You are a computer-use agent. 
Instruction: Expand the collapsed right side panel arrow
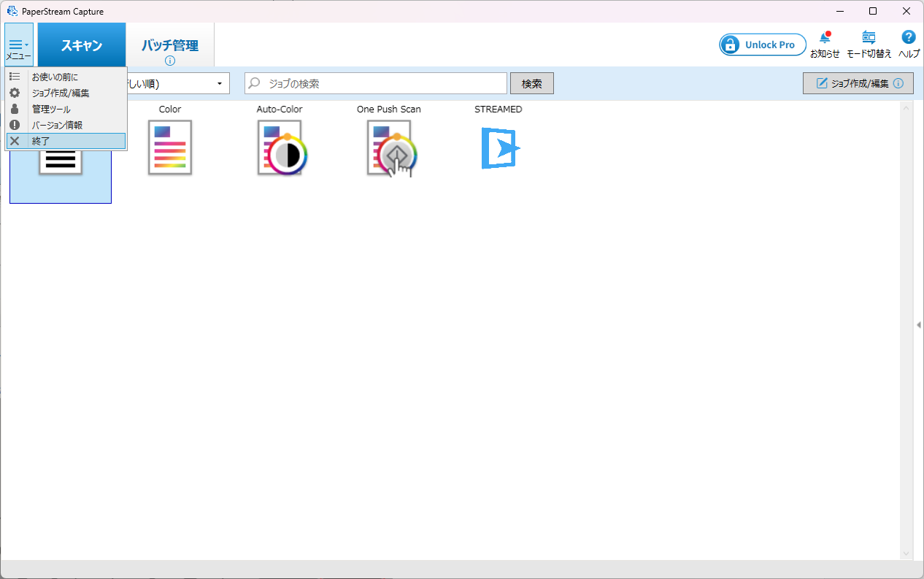(918, 325)
